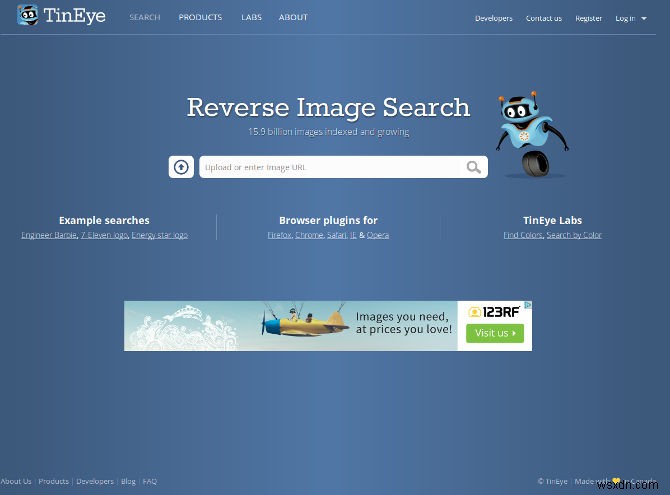Click the ad choices icon on banner
The width and height of the screenshot is (670, 495).
pos(528,305)
